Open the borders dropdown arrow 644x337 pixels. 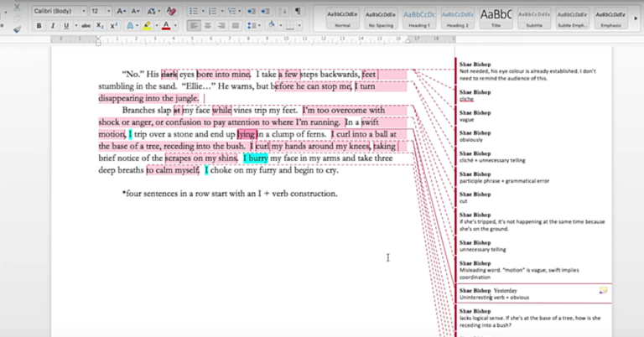pos(299,26)
